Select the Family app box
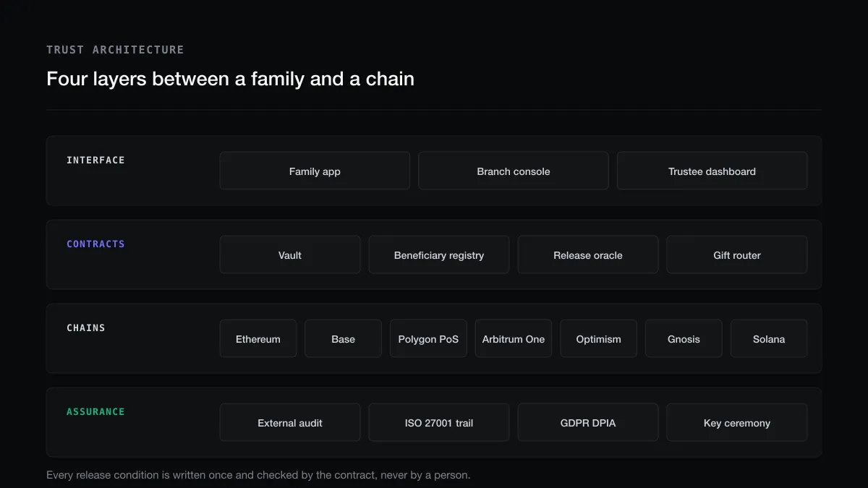Image resolution: width=868 pixels, height=488 pixels. pyautogui.click(x=315, y=171)
